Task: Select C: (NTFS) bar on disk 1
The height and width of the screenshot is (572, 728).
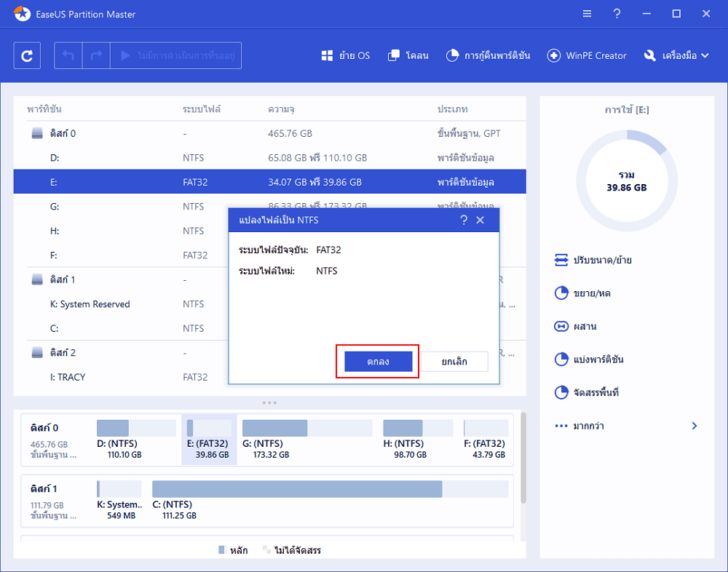Action: click(330, 500)
